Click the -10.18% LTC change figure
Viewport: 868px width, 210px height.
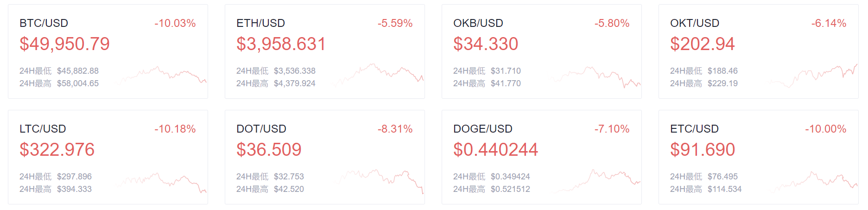tap(175, 129)
